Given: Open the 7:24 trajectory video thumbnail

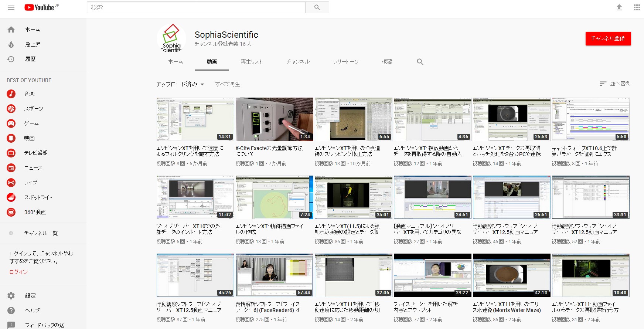Looking at the screenshot, I should (274, 197).
